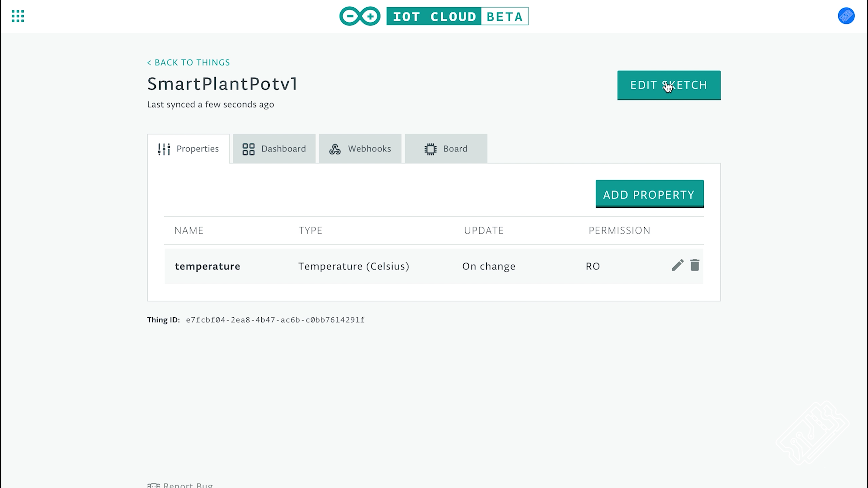Open the Board tab

pyautogui.click(x=446, y=149)
